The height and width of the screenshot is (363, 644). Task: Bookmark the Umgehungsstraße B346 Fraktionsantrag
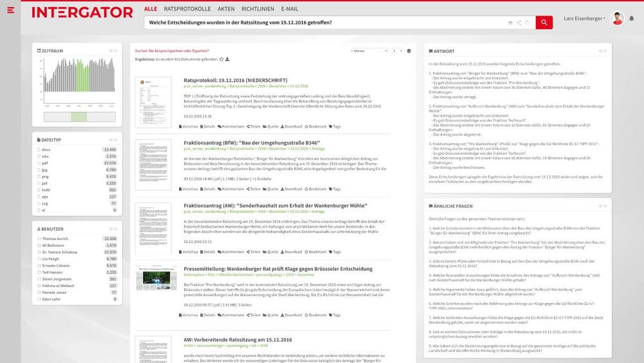tap(316, 189)
